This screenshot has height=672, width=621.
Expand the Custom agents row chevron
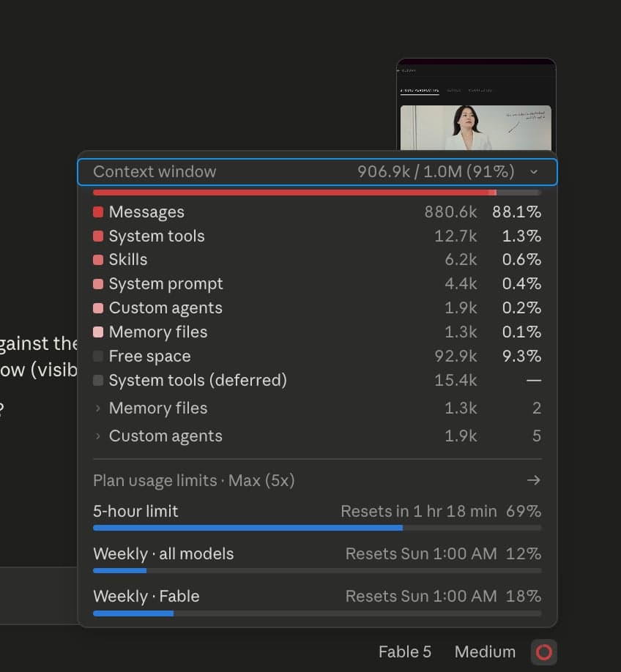tap(98, 436)
